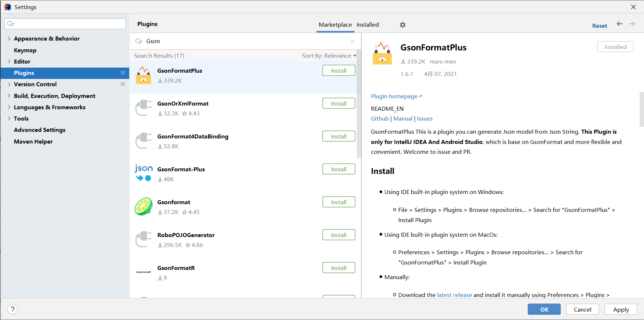Screen dimensions: 644x320
Task: Open the latest release link
Action: coord(454,295)
